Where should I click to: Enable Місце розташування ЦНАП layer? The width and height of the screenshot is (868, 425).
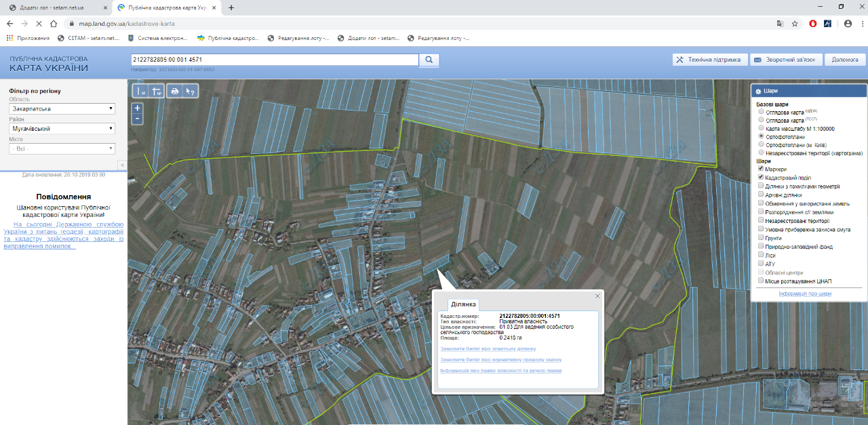[762, 281]
